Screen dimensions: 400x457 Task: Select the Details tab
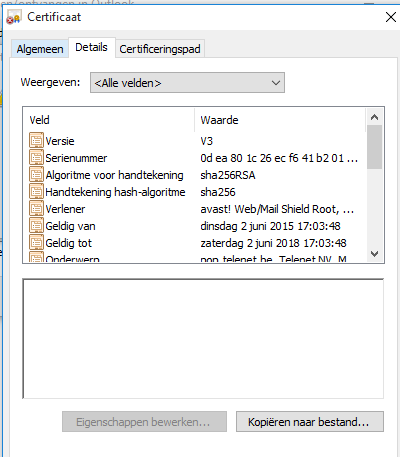(92, 47)
